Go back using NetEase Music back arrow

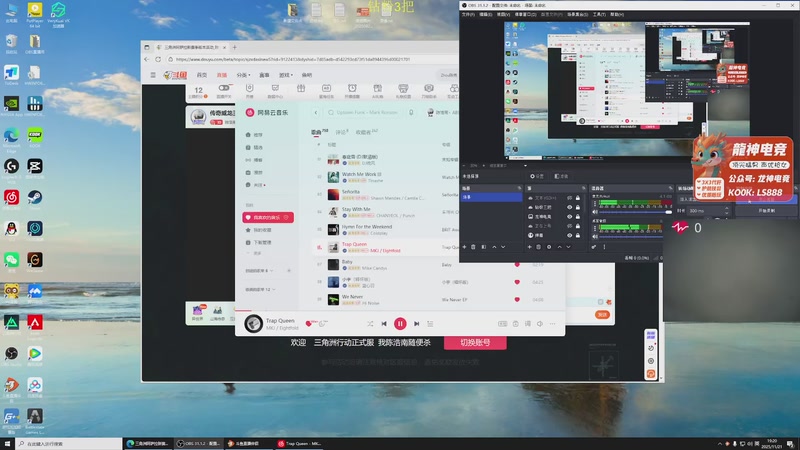coord(315,112)
